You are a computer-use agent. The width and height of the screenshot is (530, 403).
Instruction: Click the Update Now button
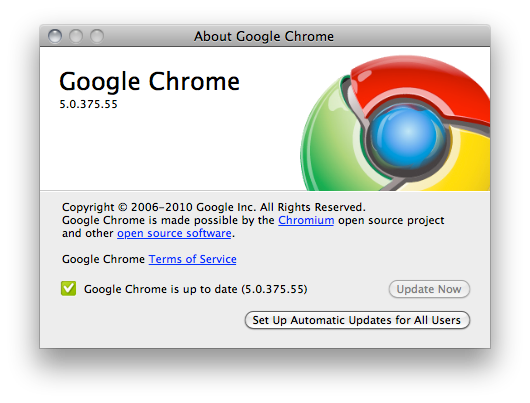point(429,289)
